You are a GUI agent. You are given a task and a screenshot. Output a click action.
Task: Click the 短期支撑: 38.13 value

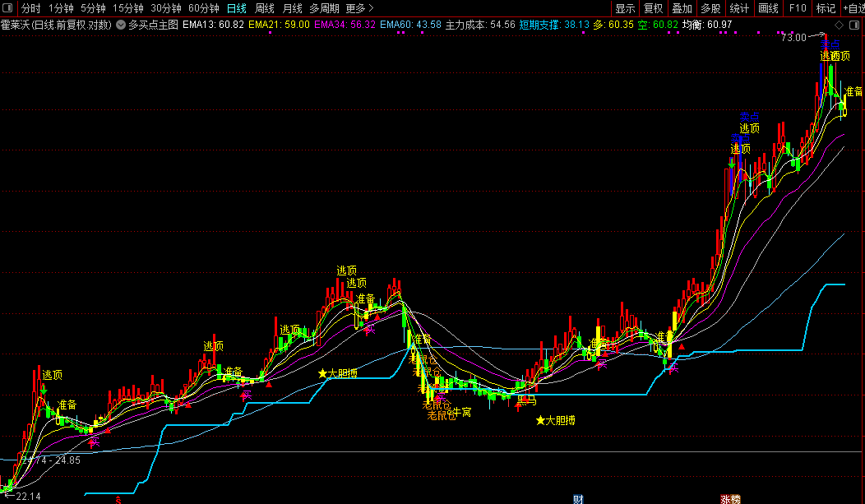[x=554, y=25]
